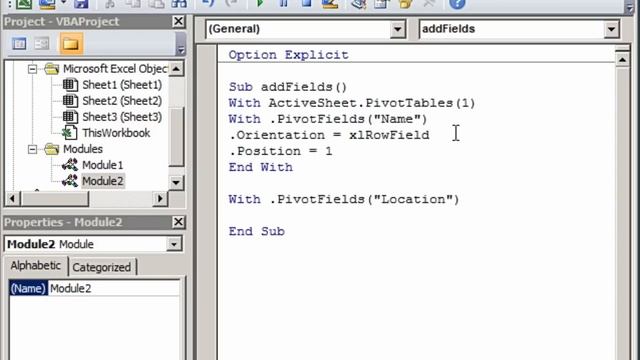The height and width of the screenshot is (360, 640).
Task: Click the End Sub line
Action: (256, 231)
